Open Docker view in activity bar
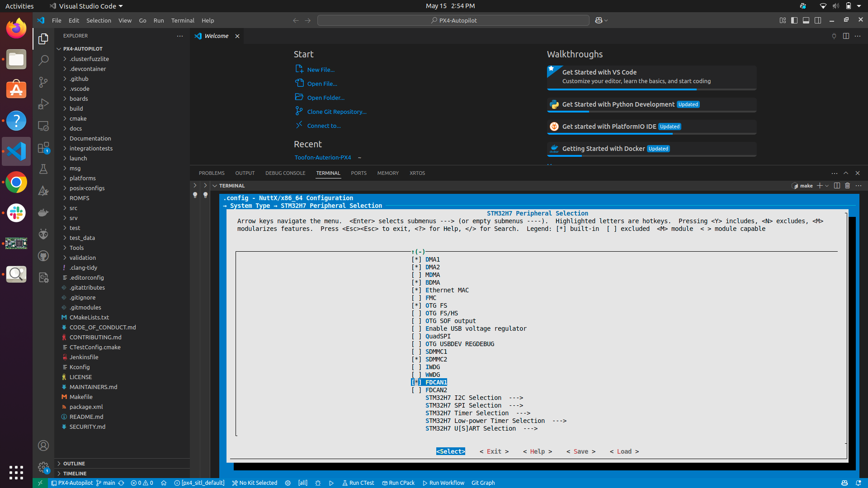 pyautogui.click(x=43, y=212)
